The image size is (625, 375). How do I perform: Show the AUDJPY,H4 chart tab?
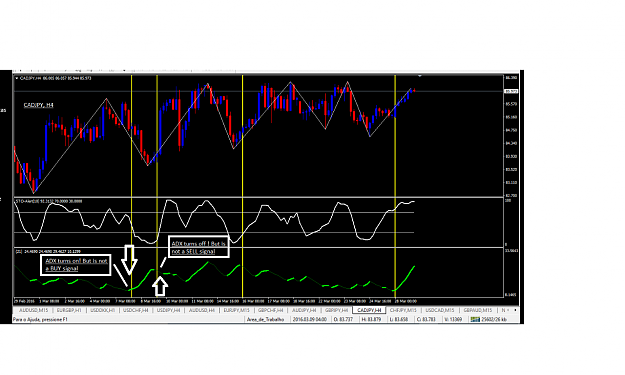(304, 310)
